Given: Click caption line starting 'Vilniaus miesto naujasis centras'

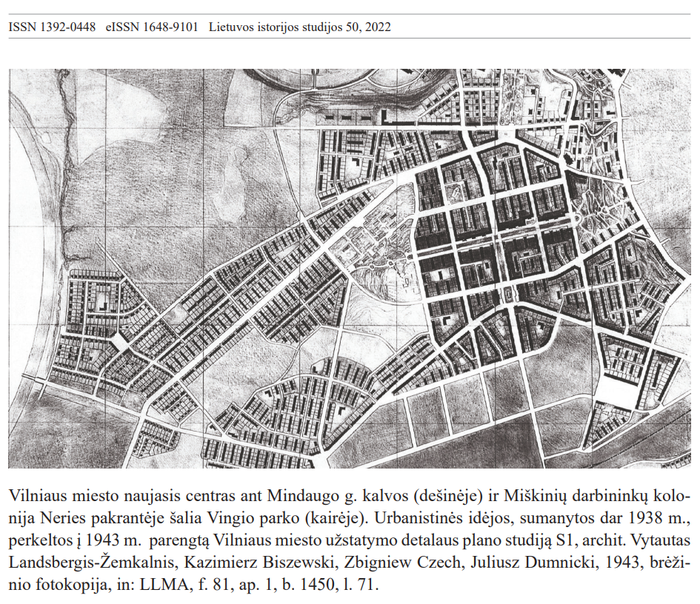Looking at the screenshot, I should 350,496.
